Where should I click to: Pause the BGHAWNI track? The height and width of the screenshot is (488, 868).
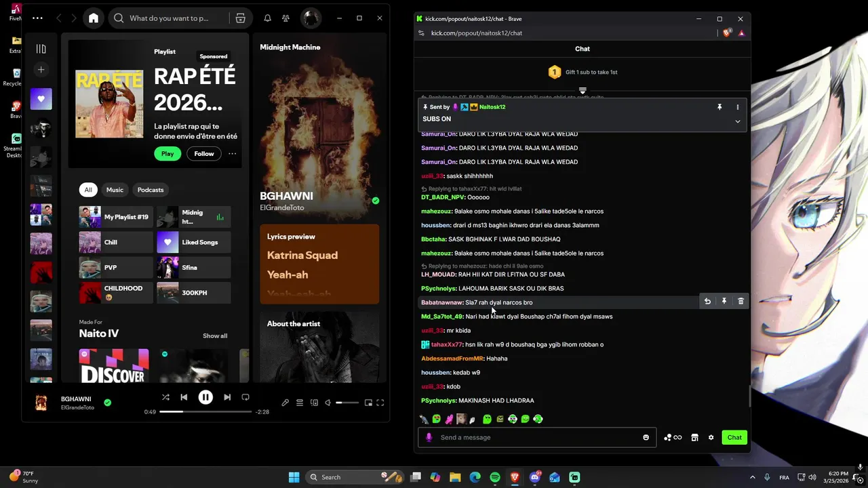[205, 397]
